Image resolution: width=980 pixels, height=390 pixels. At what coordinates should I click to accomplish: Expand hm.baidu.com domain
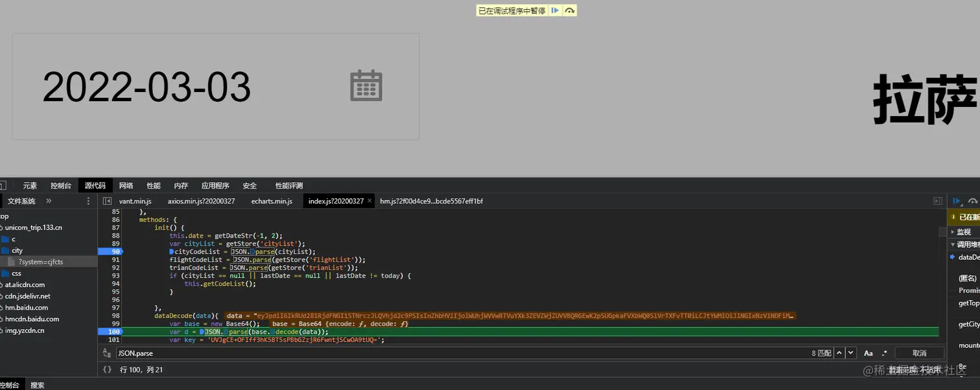(x=27, y=308)
